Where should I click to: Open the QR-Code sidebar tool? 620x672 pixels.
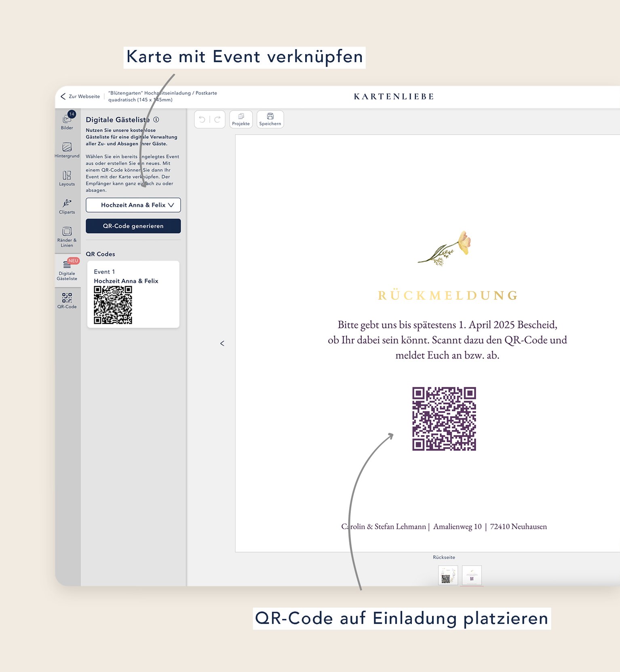[67, 300]
